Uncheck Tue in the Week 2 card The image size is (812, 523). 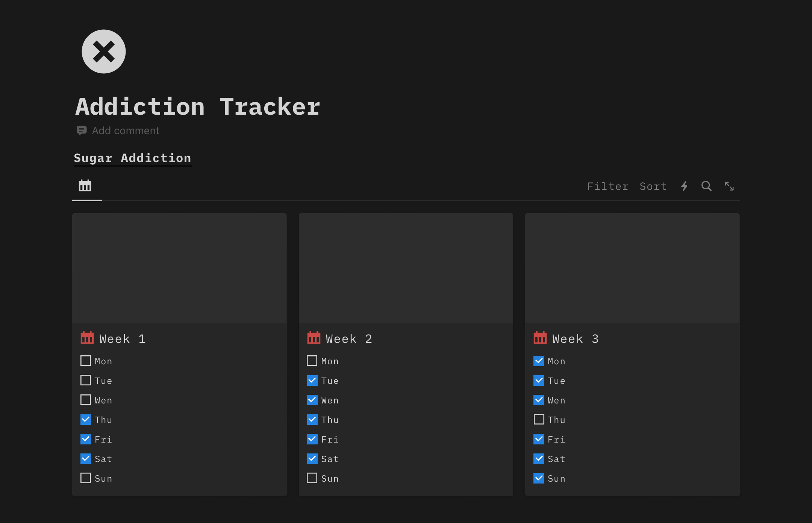312,381
